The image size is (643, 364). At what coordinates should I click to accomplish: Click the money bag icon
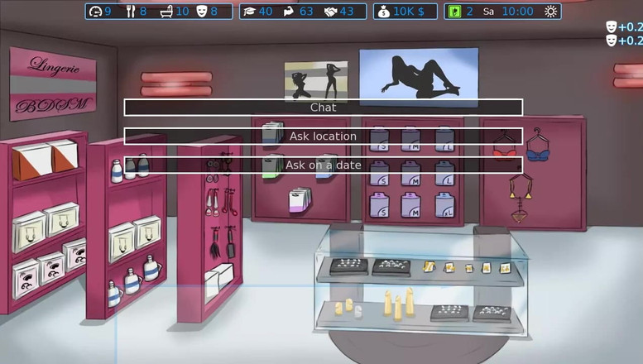coord(383,12)
